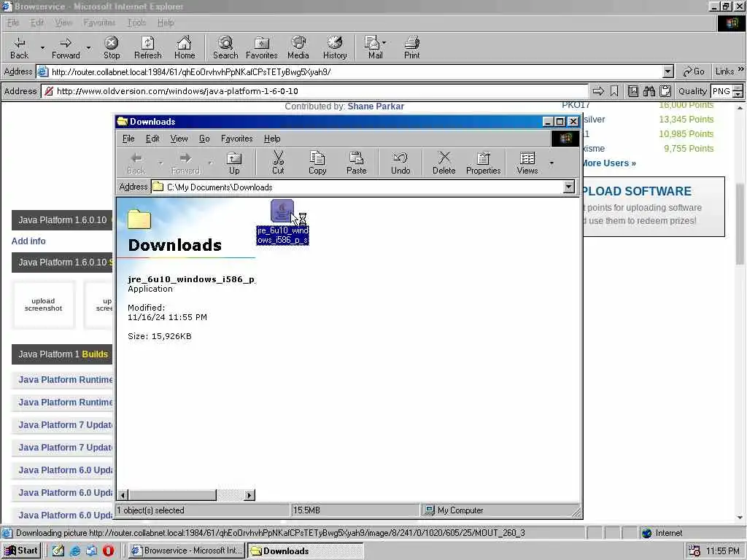Viewport: 747px width, 560px height.
Task: Open the Help menu in Downloads window
Action: tap(272, 139)
